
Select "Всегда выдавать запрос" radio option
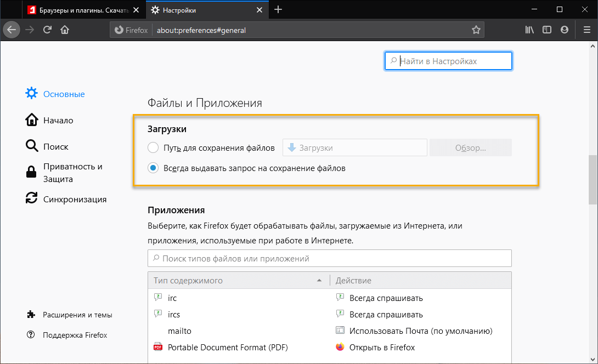tap(154, 168)
